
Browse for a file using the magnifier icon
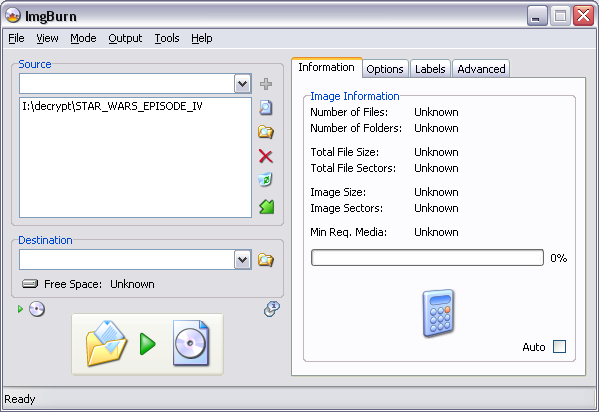coord(266,107)
